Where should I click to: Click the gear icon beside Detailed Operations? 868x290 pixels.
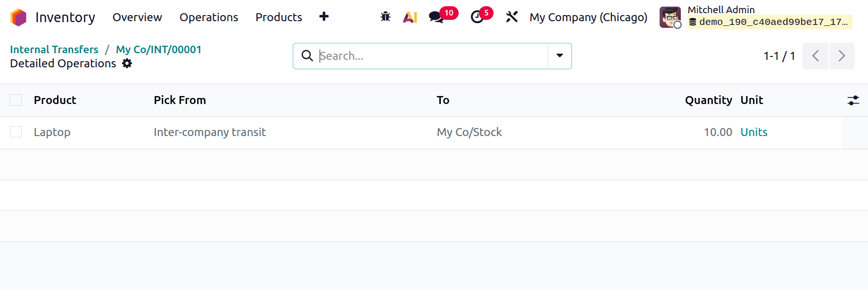click(x=127, y=64)
